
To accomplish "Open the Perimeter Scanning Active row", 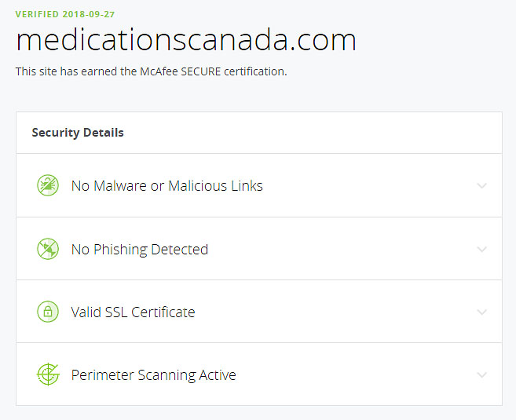I will (x=259, y=374).
